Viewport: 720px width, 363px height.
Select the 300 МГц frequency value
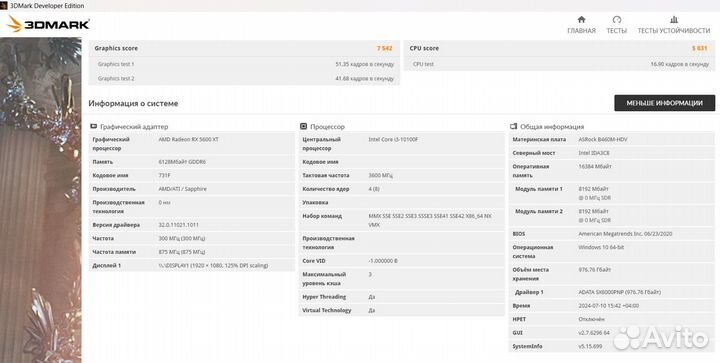(x=181, y=239)
